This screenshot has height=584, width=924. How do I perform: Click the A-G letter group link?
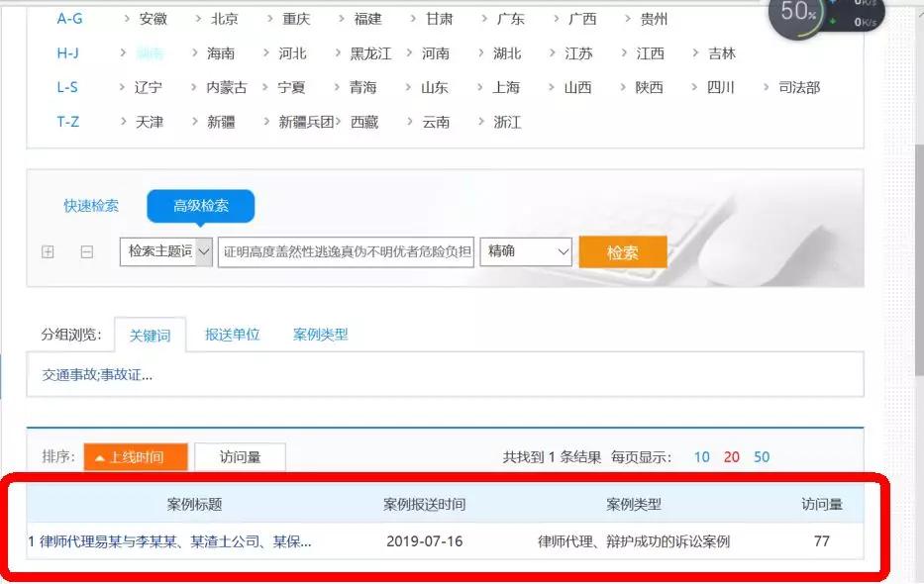pyautogui.click(x=67, y=17)
